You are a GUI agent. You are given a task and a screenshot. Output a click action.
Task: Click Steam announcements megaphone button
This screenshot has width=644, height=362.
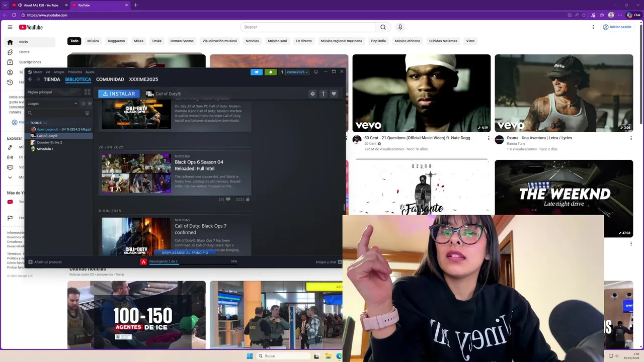(x=256, y=72)
